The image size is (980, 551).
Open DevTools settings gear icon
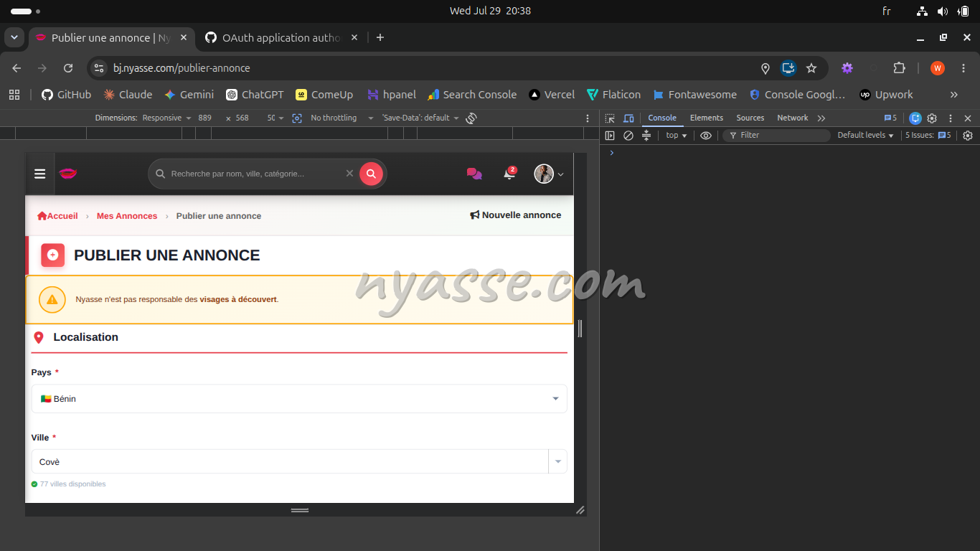click(x=932, y=118)
